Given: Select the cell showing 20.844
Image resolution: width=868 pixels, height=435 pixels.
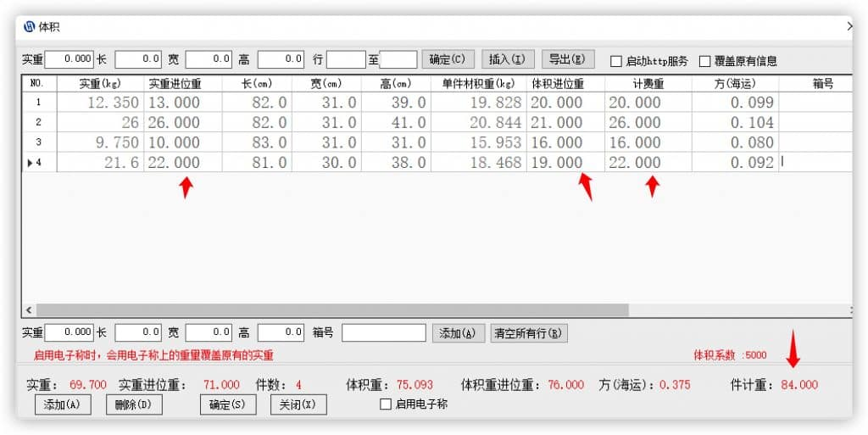Looking at the screenshot, I should point(479,122).
